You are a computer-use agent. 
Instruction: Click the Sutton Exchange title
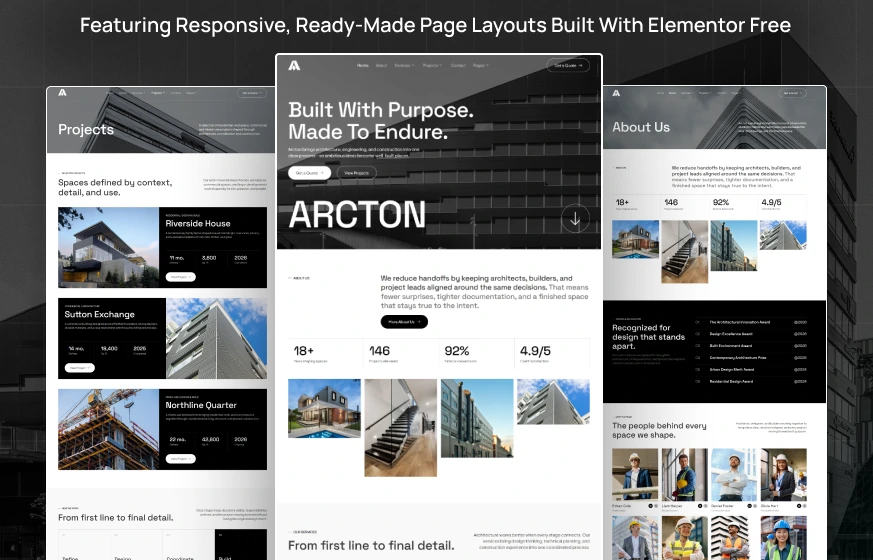pyautogui.click(x=99, y=315)
